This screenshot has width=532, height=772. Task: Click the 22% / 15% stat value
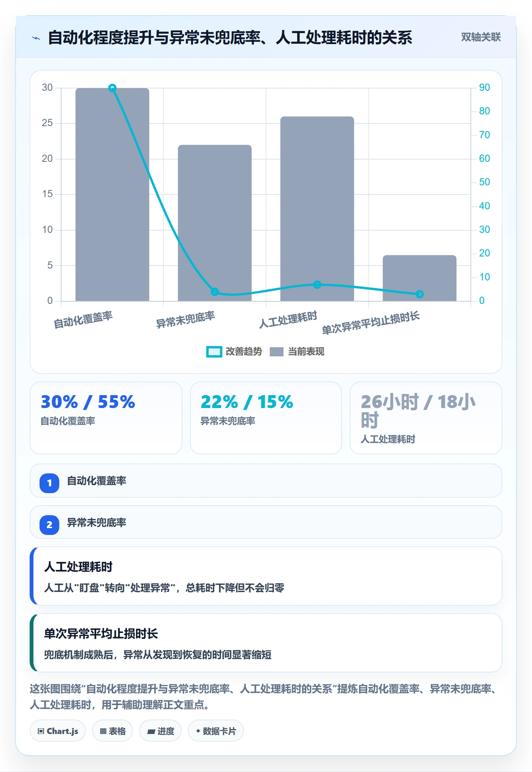coord(247,402)
